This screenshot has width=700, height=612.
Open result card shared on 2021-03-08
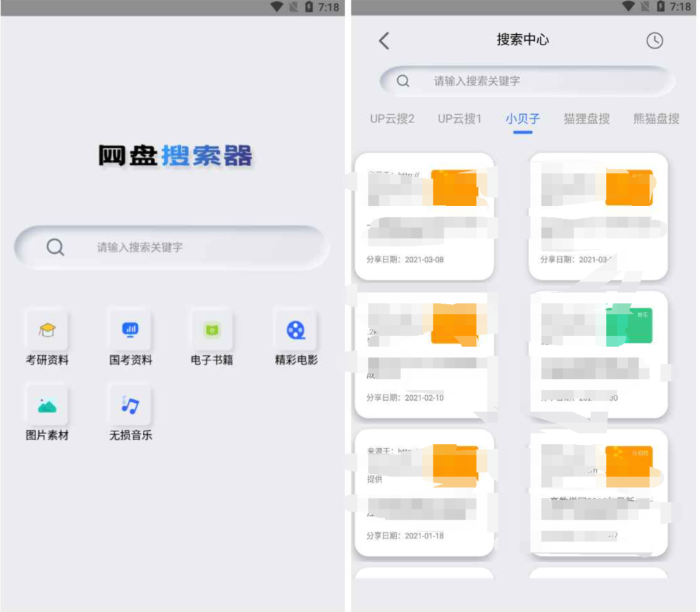point(424,217)
